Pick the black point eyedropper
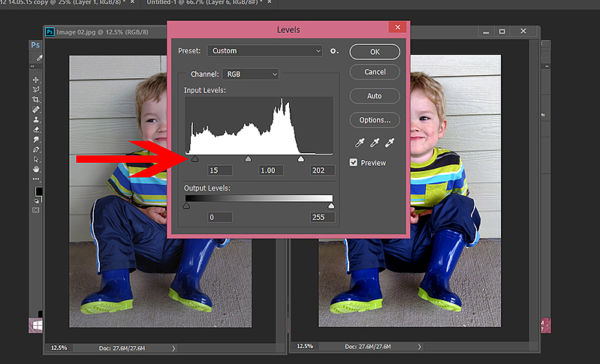The width and height of the screenshot is (600, 364). coord(359,143)
